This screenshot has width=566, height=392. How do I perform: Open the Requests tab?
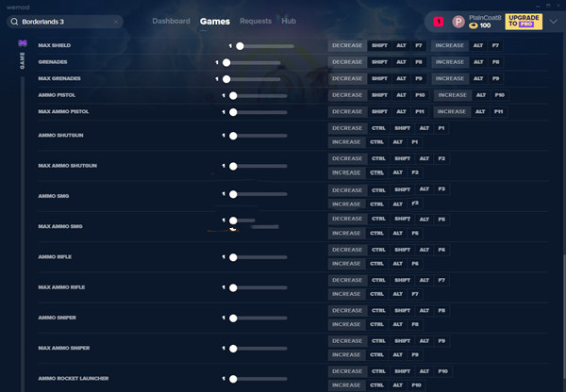[x=256, y=21]
